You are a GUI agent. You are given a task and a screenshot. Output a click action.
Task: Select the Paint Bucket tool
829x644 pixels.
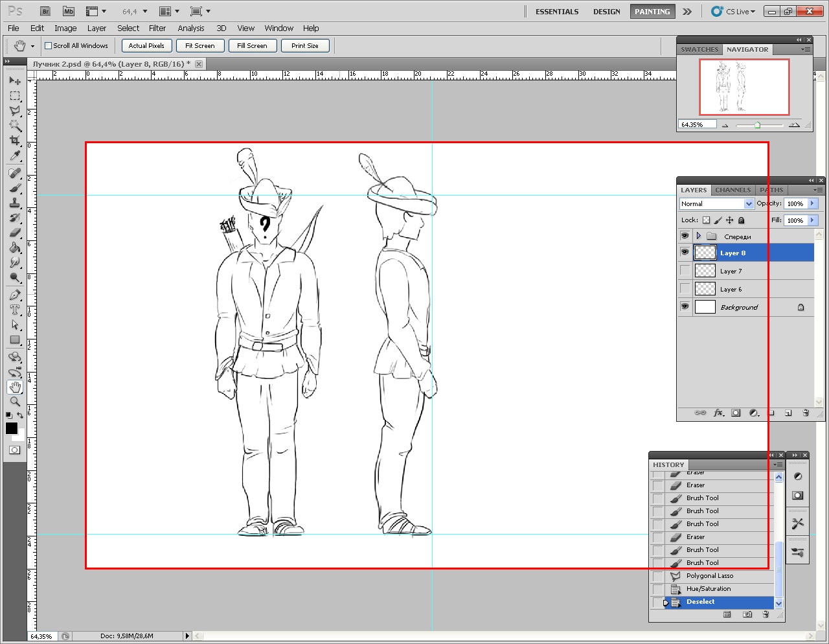click(x=15, y=247)
